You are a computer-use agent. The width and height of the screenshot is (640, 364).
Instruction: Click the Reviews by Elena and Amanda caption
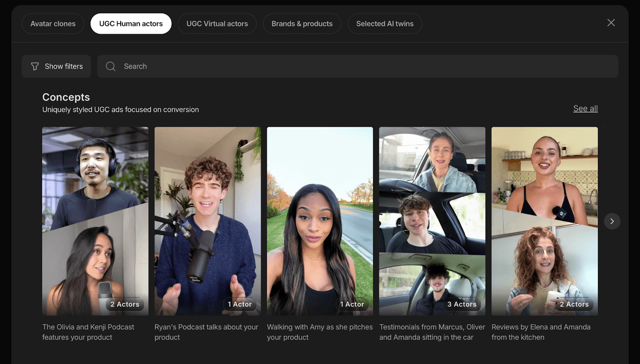[541, 332]
